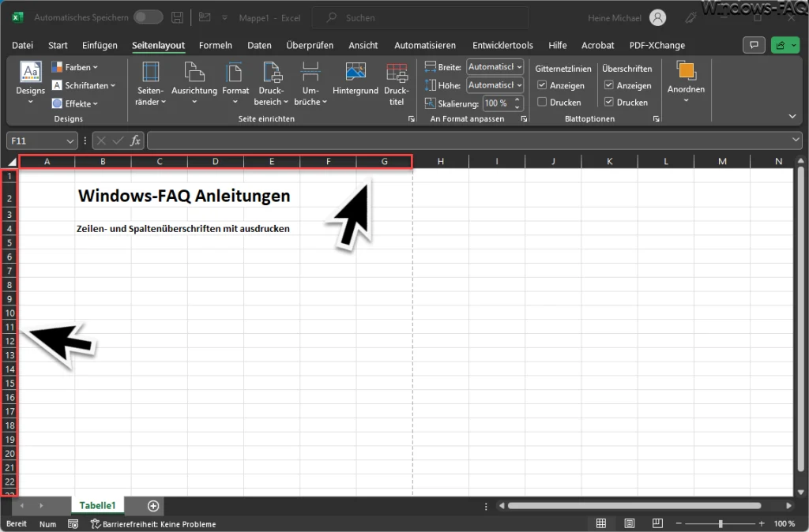
Task: Open Blattoptionen dialog launcher
Action: click(x=656, y=119)
